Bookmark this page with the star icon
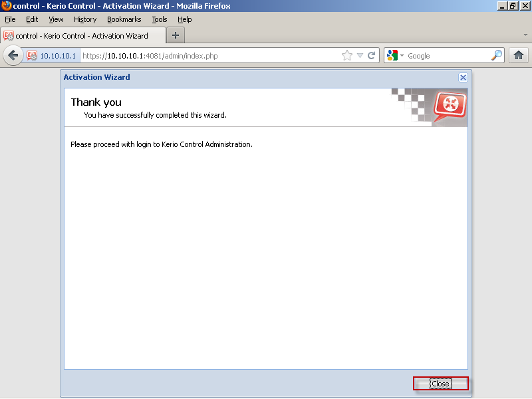The height and width of the screenshot is (399, 532). (x=347, y=55)
